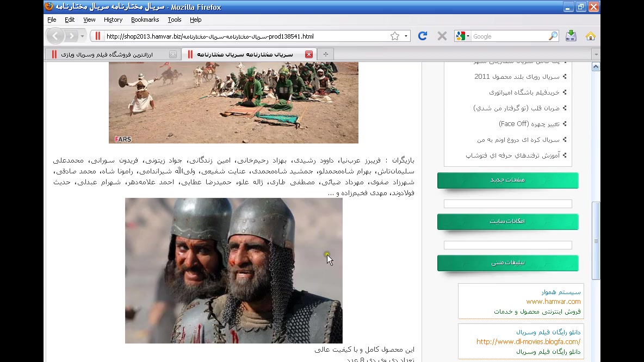Click the site identity icon in address bar
This screenshot has height=362, width=644.
pos(98,36)
